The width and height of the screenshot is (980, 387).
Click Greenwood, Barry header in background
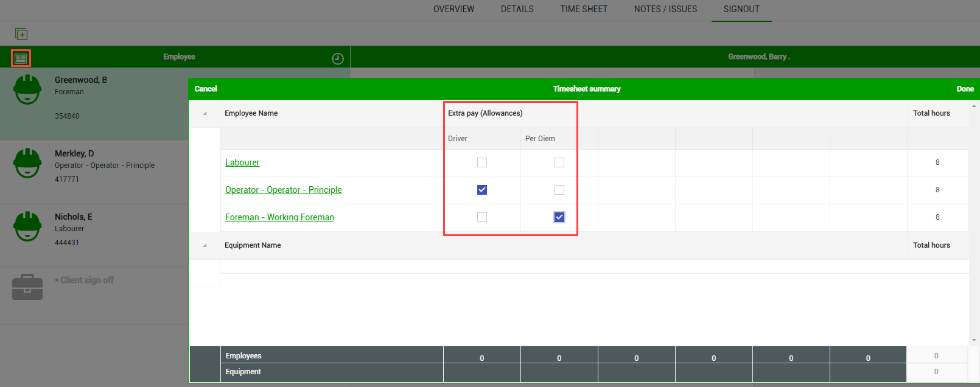click(x=759, y=57)
